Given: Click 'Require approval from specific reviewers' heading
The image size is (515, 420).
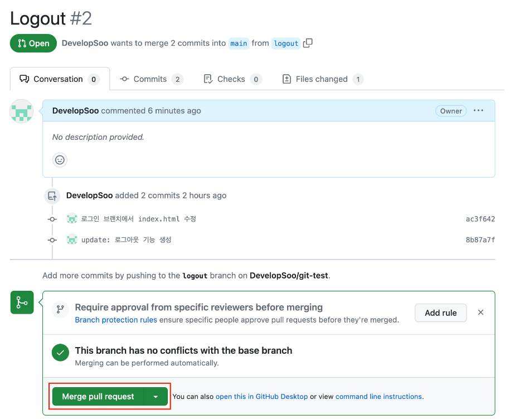Looking at the screenshot, I should coord(199,307).
